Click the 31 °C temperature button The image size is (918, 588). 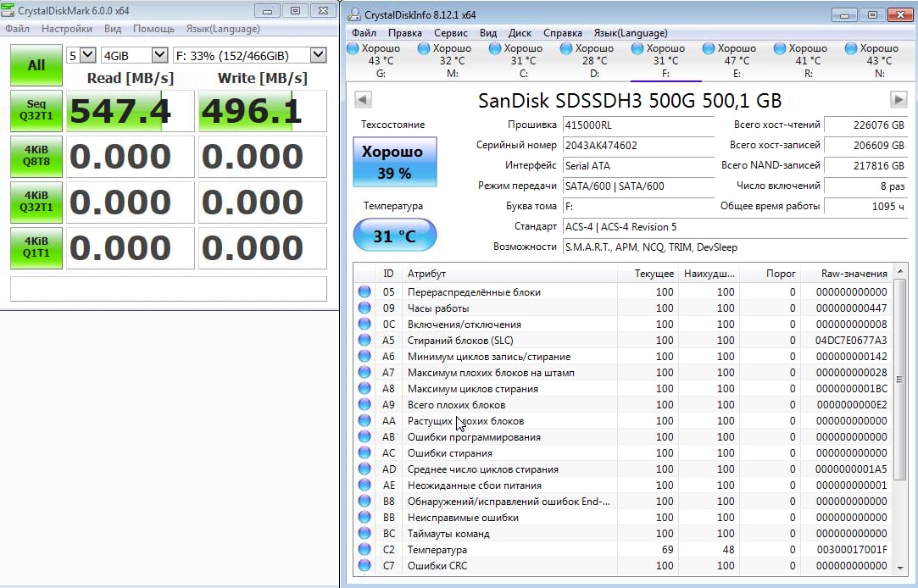pos(395,236)
